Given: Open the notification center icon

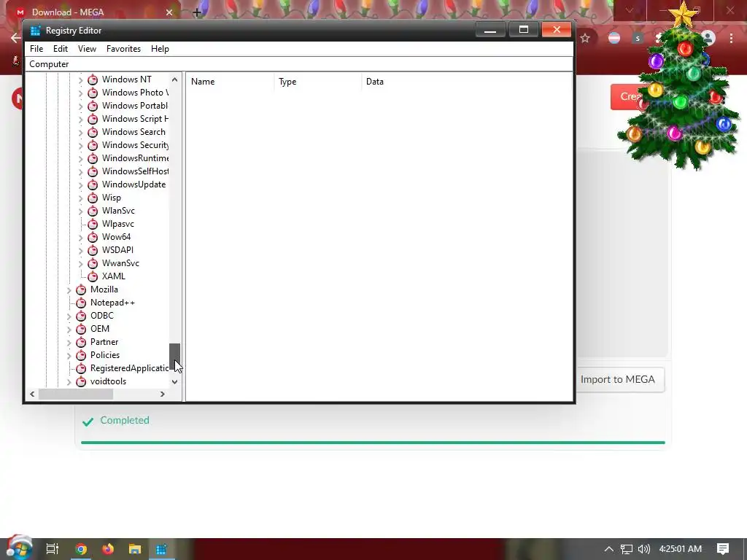Looking at the screenshot, I should point(723,549).
